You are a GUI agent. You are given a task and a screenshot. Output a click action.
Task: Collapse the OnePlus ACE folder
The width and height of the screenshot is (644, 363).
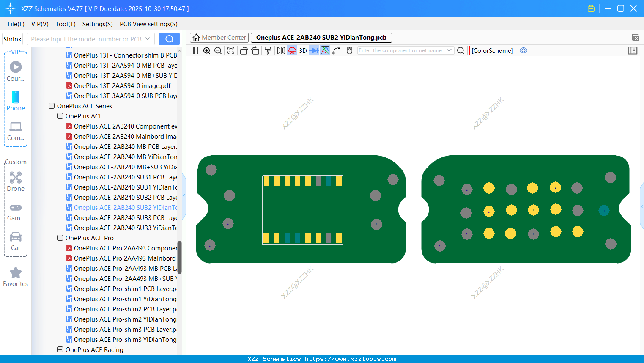point(60,116)
